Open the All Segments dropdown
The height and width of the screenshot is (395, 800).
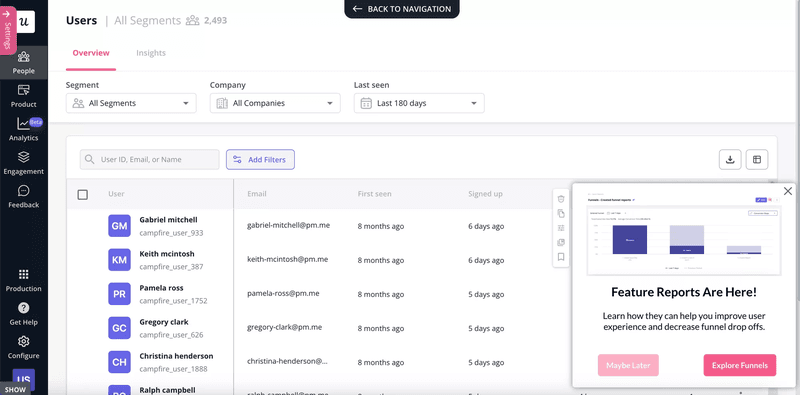coord(131,103)
